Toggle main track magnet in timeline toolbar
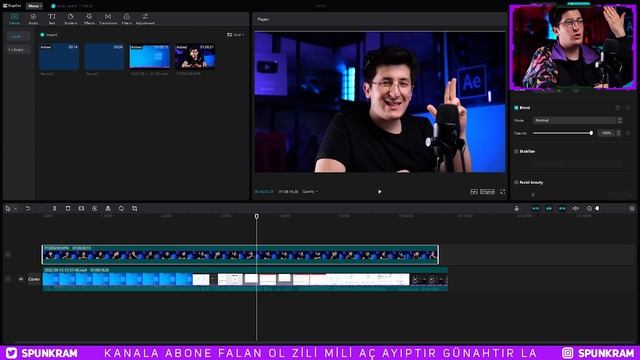This screenshot has height=360, width=640. (536, 209)
